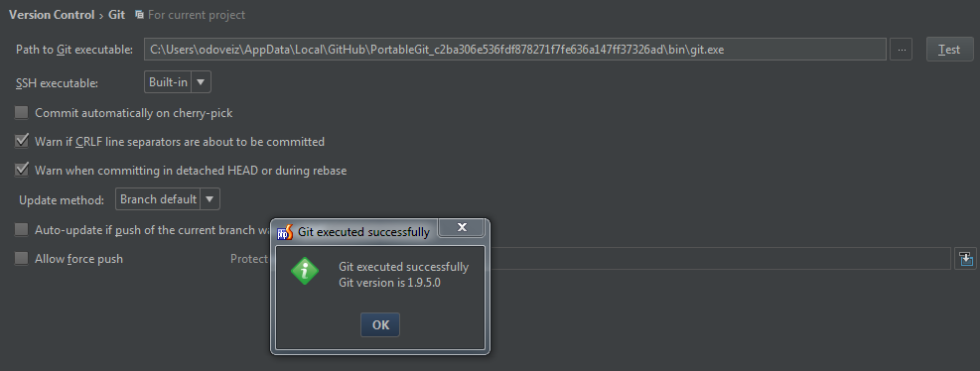The width and height of the screenshot is (980, 371).
Task: Click the green info icon in dialog
Action: pyautogui.click(x=305, y=271)
